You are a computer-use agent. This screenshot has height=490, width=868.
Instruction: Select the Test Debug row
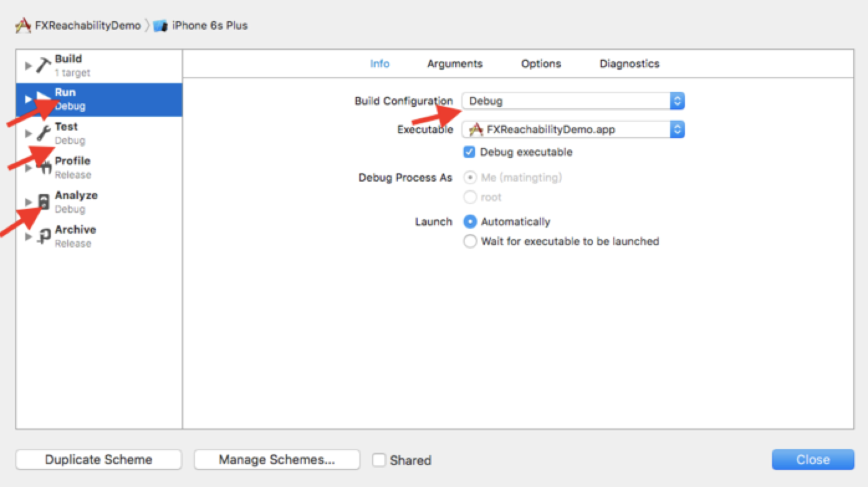[99, 134]
